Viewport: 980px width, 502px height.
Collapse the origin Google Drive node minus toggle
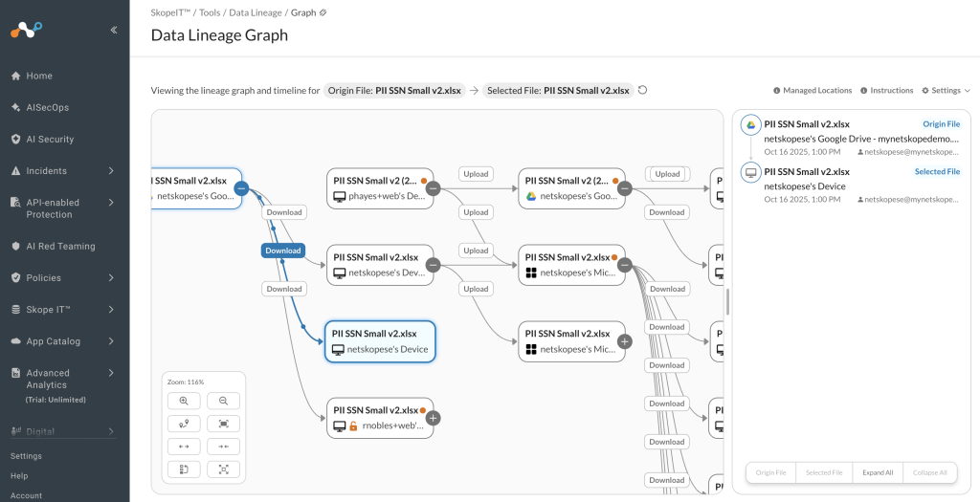pyautogui.click(x=241, y=188)
